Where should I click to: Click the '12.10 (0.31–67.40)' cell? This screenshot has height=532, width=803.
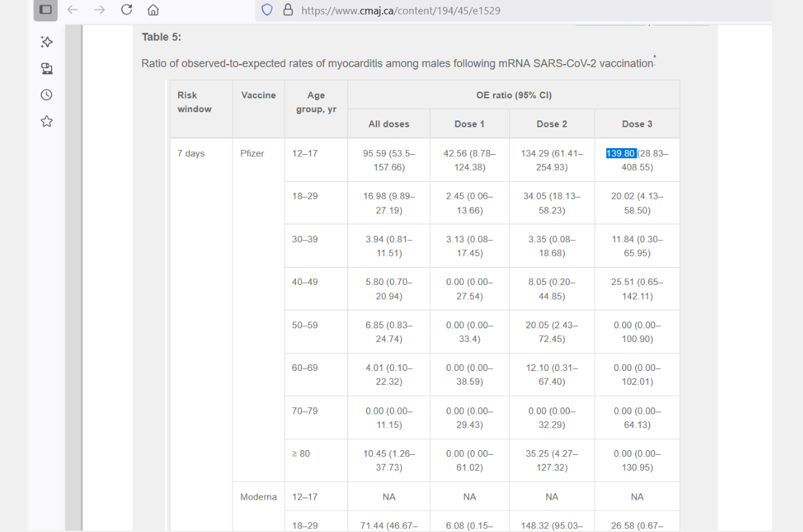(552, 375)
